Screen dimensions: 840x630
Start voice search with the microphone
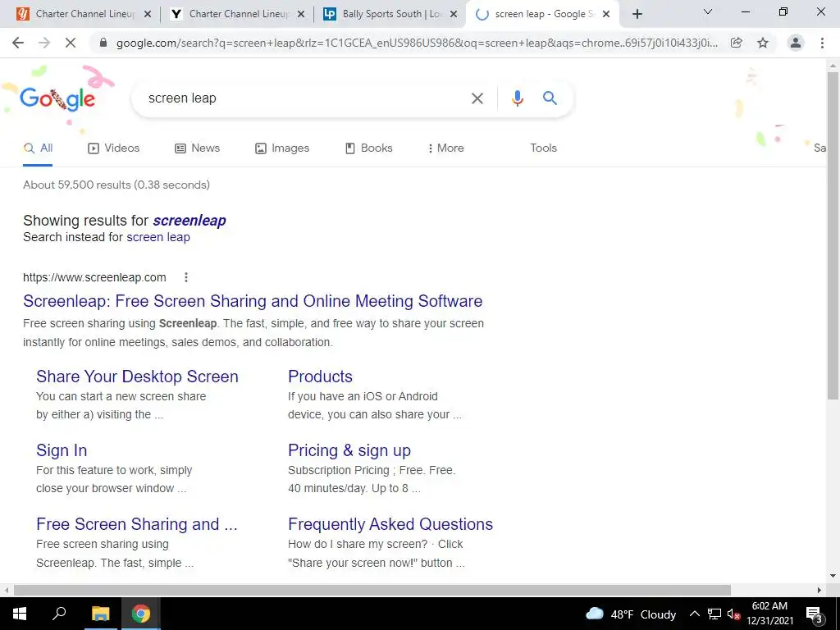[517, 98]
